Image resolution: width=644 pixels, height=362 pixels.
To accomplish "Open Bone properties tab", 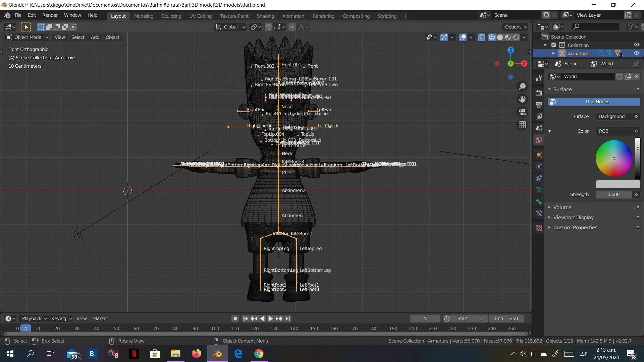I will coord(539,201).
